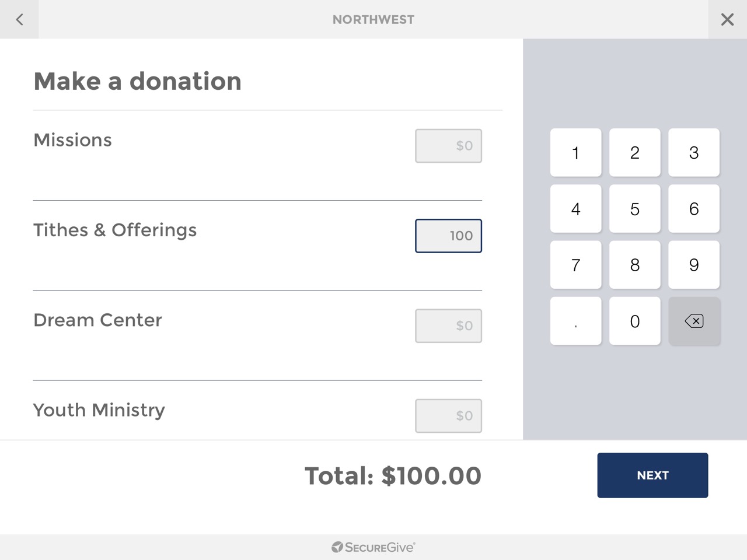The image size is (747, 560).
Task: Close the donation screen with X
Action: pyautogui.click(x=727, y=19)
